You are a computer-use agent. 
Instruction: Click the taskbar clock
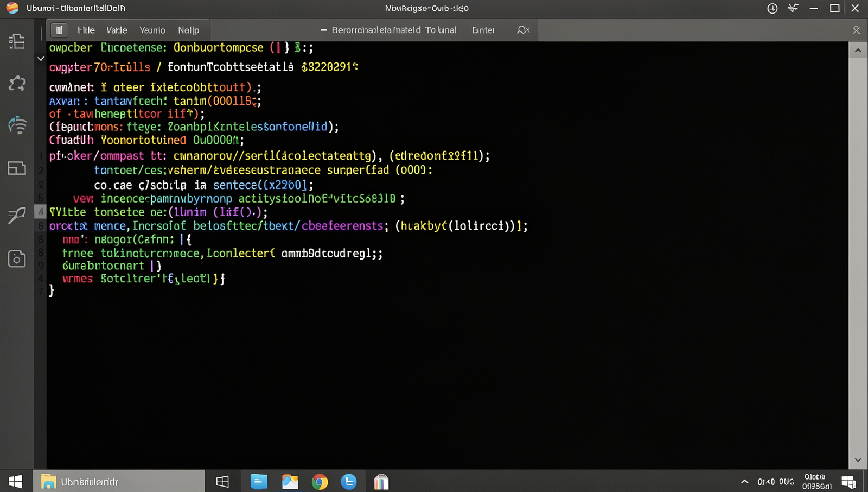click(x=816, y=482)
